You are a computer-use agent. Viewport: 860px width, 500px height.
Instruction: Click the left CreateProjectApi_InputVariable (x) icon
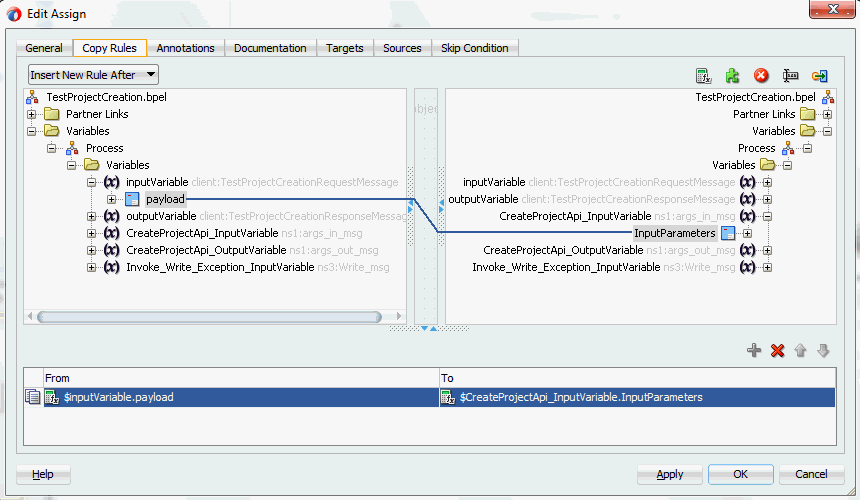(112, 233)
